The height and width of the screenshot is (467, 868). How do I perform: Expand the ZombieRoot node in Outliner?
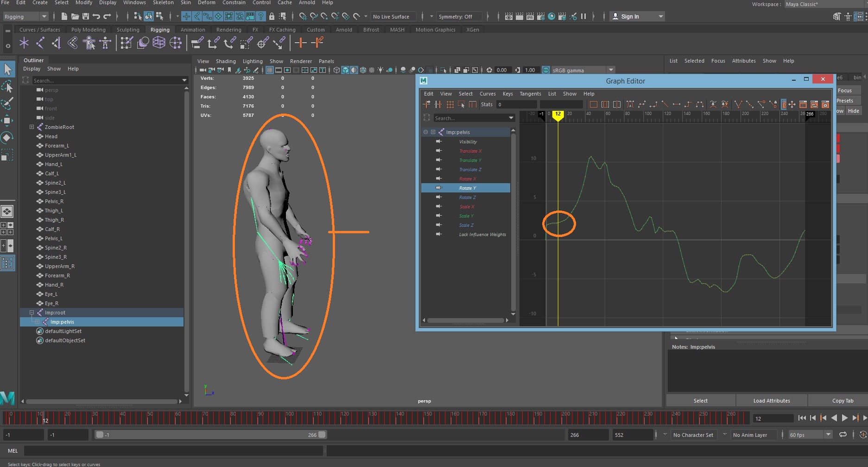(32, 127)
